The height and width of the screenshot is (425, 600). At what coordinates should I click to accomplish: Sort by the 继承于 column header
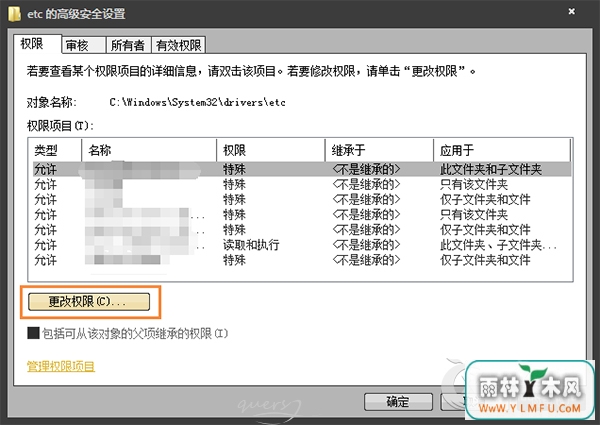coord(379,150)
